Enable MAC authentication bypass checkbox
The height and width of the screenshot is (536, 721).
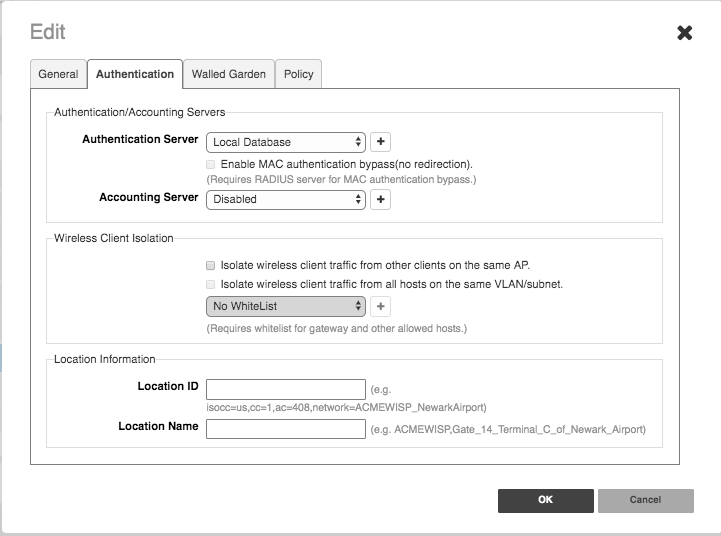click(x=210, y=164)
